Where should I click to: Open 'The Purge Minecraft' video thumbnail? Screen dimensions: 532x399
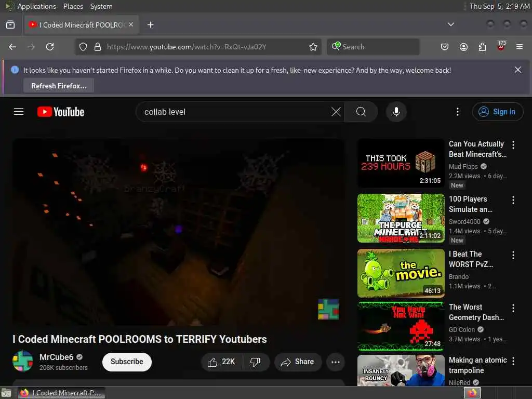tap(401, 218)
